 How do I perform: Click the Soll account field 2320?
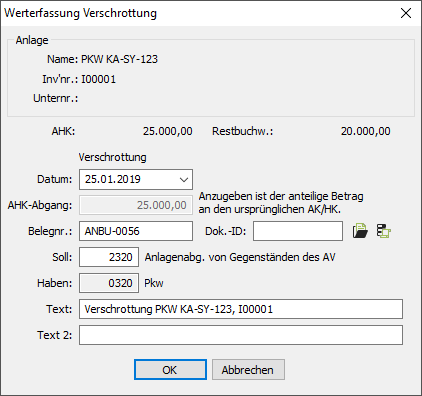click(109, 257)
